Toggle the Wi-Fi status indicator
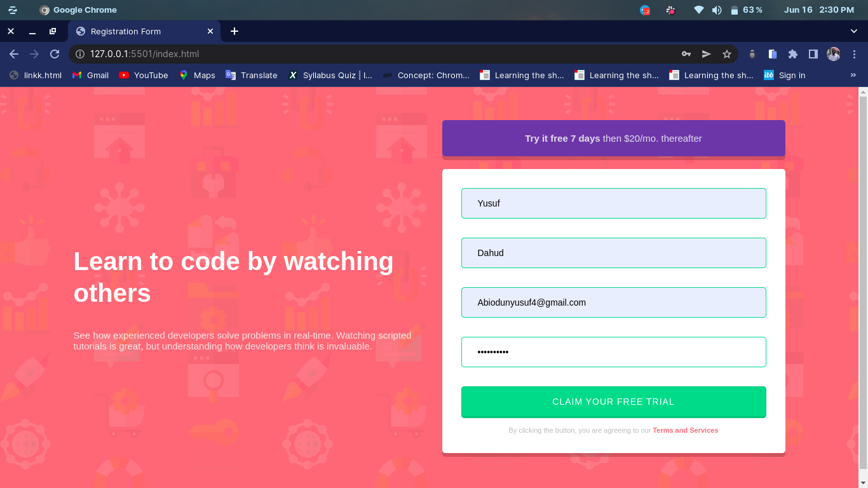This screenshot has height=488, width=868. [699, 10]
